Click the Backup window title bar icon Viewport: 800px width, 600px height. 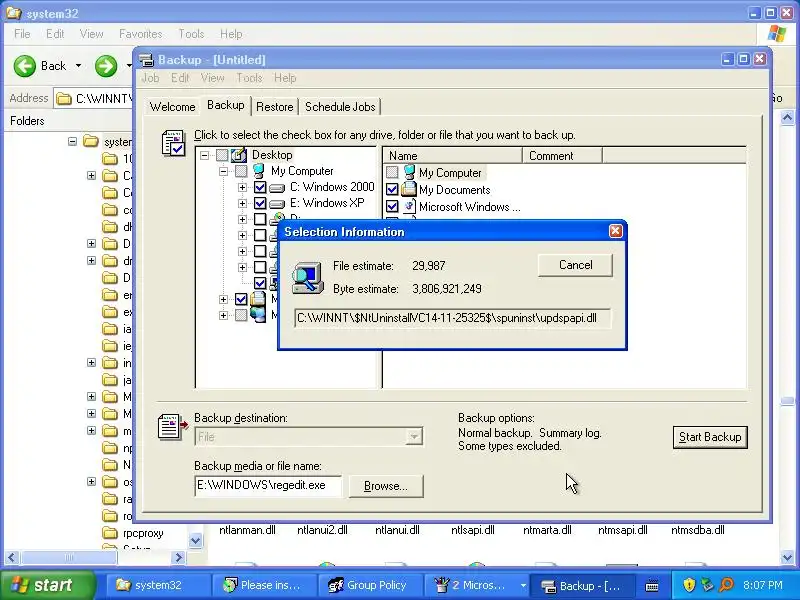point(146,60)
